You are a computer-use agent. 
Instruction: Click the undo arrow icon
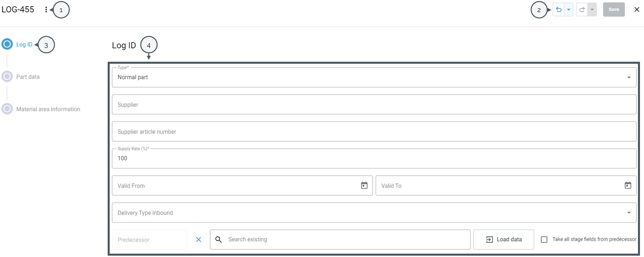click(x=559, y=10)
